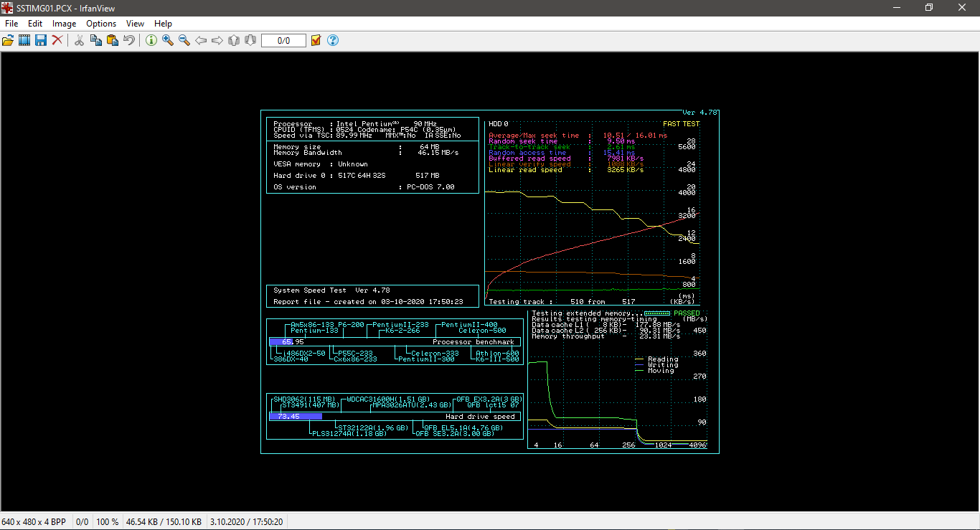The width and height of the screenshot is (980, 530).
Task: Click the Save floppy disk icon
Action: (41, 41)
